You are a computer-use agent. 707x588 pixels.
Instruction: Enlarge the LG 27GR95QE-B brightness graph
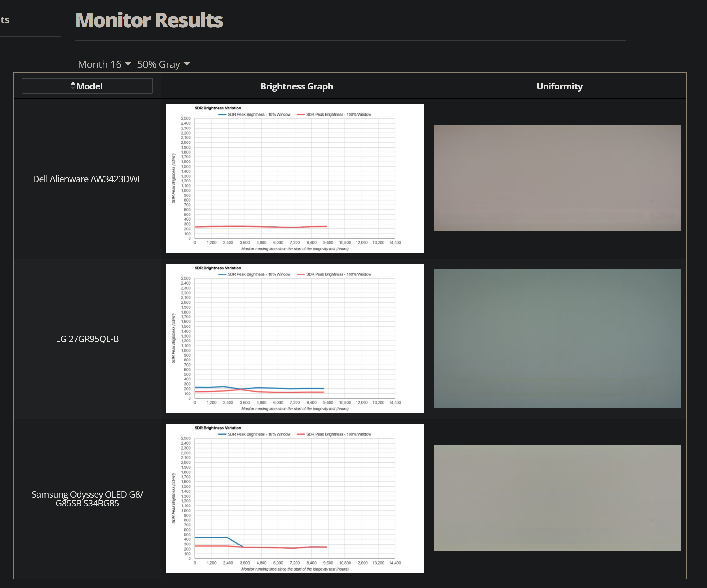[x=294, y=338]
